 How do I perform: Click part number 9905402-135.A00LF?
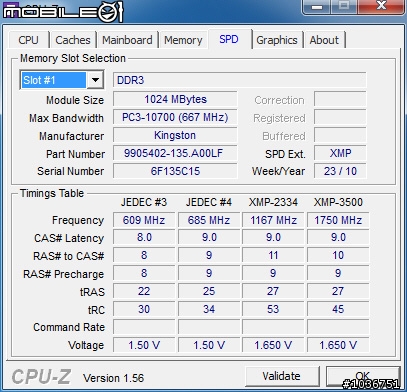pos(175,153)
